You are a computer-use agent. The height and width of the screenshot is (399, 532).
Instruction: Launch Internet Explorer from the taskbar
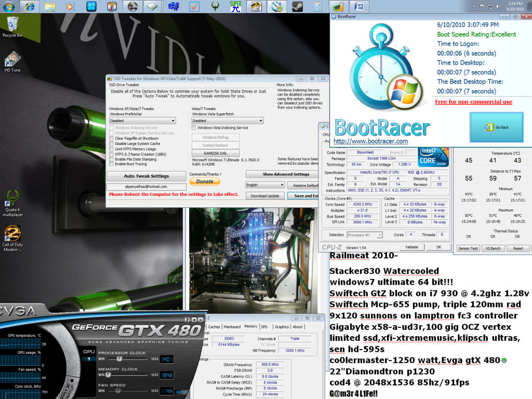[x=30, y=6]
